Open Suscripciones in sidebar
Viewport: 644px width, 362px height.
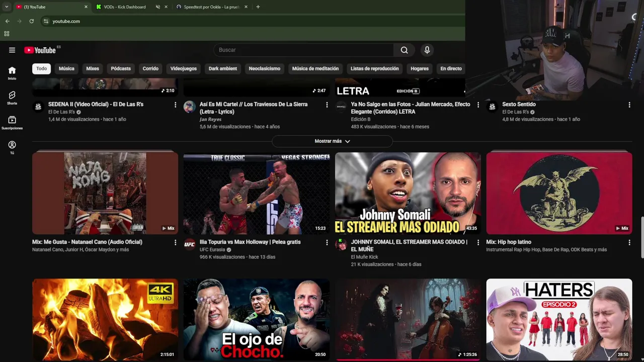tap(12, 123)
